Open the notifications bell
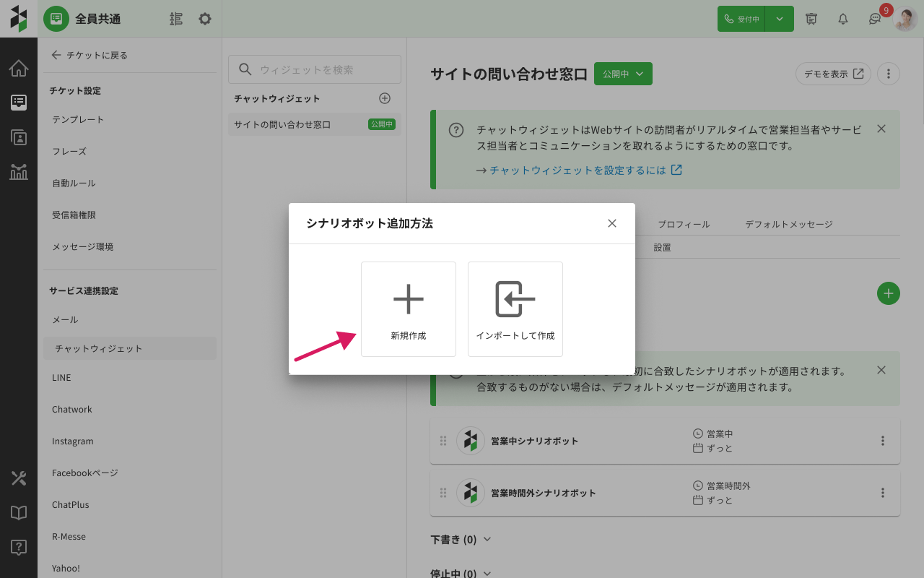Screen dimensions: 924x578 pos(843,19)
